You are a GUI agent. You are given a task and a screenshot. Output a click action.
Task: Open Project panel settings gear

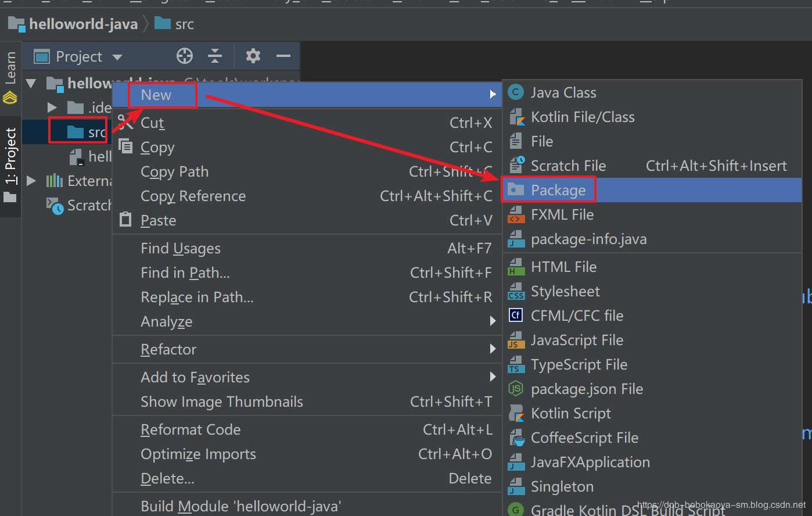pyautogui.click(x=253, y=56)
